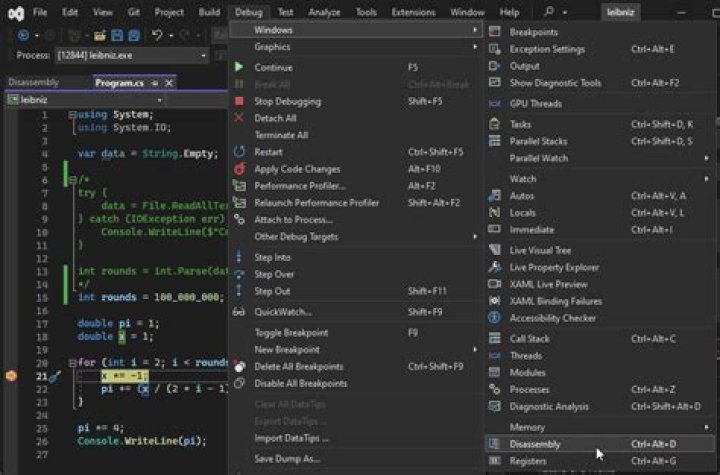Click the Step Over arrow icon
This screenshot has height=475, width=720.
tap(238, 274)
